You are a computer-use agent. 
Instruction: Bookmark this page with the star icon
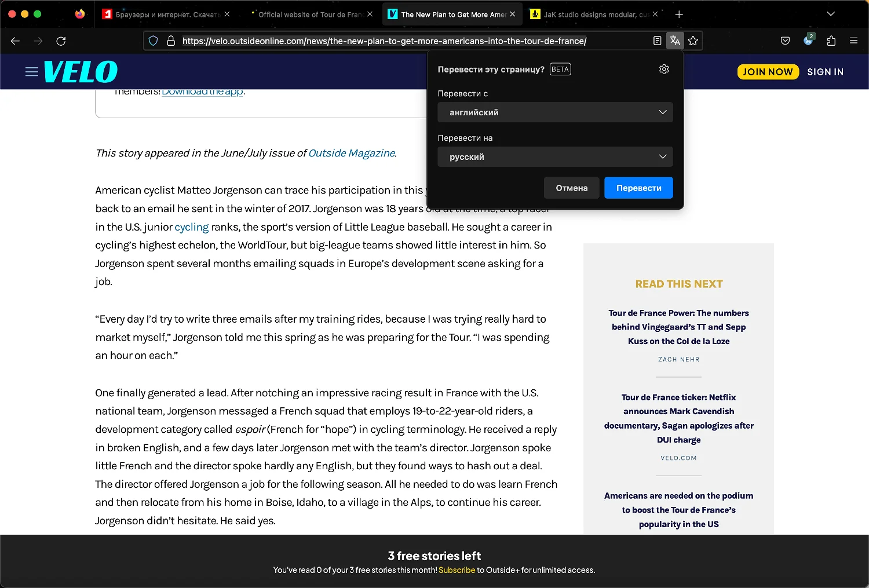[693, 41]
